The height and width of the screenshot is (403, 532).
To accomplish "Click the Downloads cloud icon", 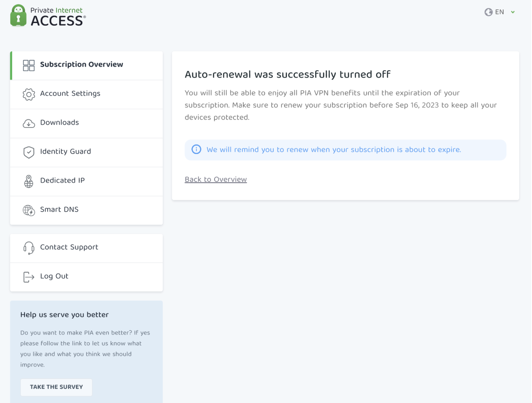I will pyautogui.click(x=29, y=124).
